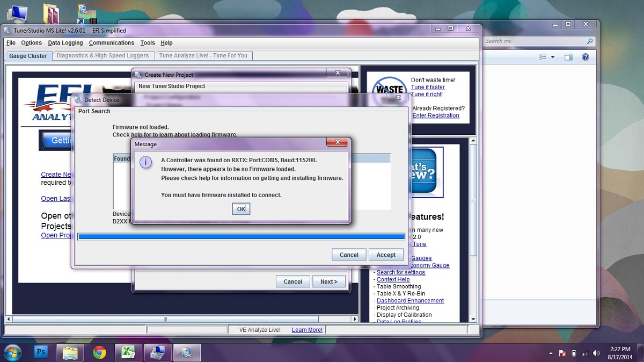
Task: Click the search magnifier icon in Explorer
Action: click(590, 41)
